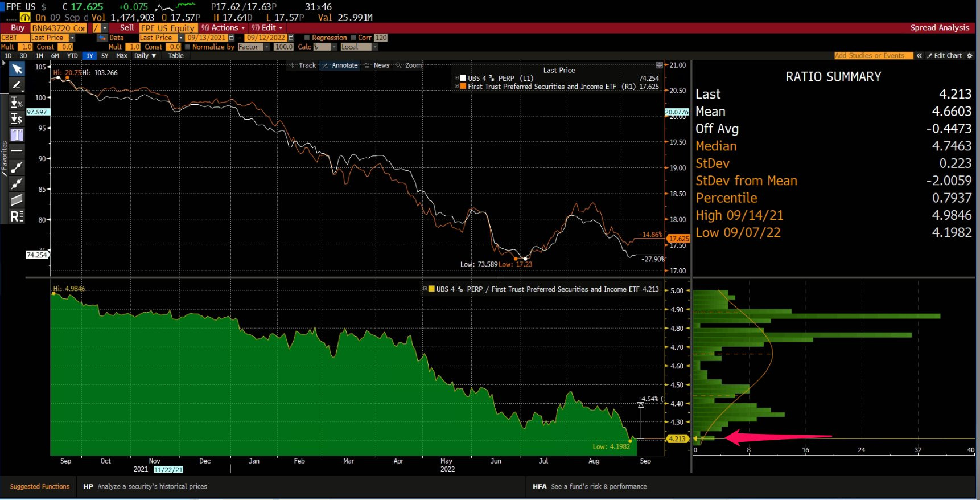The height and width of the screenshot is (500, 980).
Task: Select the 3D range tab
Action: click(x=23, y=56)
